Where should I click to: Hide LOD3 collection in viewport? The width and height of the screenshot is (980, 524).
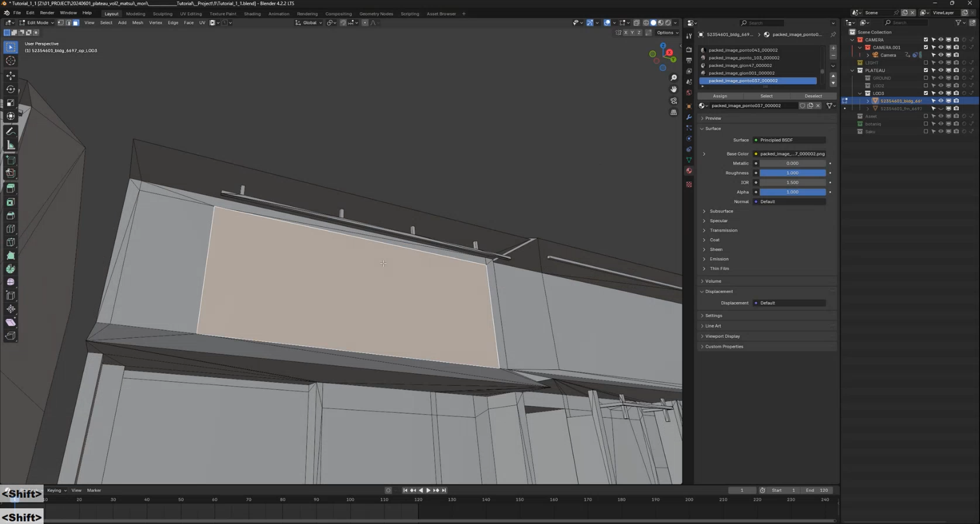[x=941, y=93]
